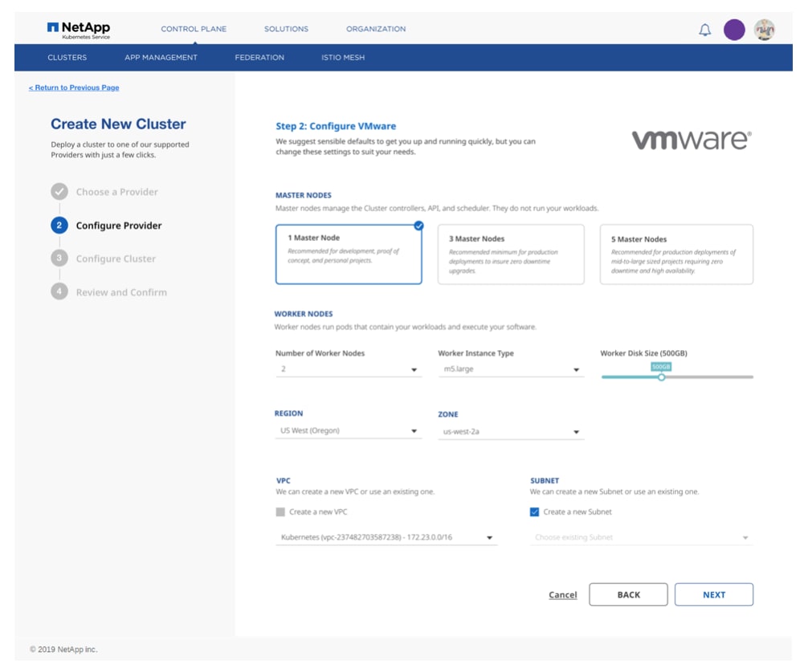Select the 5 Master Nodes option card

(676, 255)
